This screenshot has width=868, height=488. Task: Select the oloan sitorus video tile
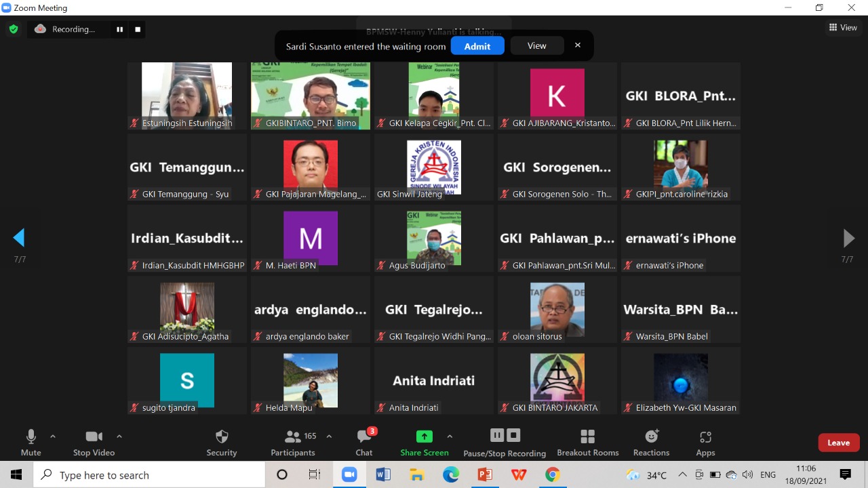pos(557,309)
